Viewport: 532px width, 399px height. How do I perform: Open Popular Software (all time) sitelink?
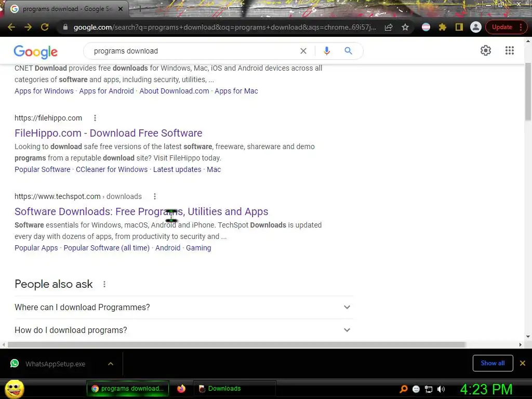[107, 248]
